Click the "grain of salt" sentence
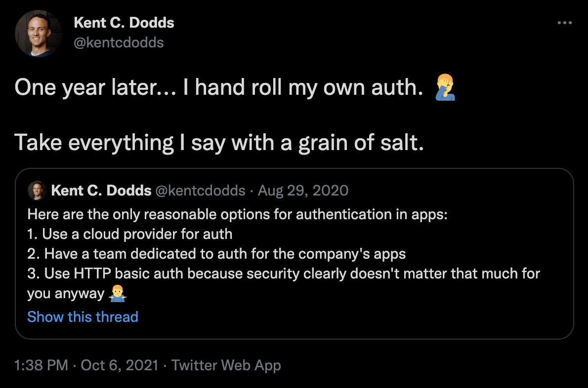 click(219, 143)
